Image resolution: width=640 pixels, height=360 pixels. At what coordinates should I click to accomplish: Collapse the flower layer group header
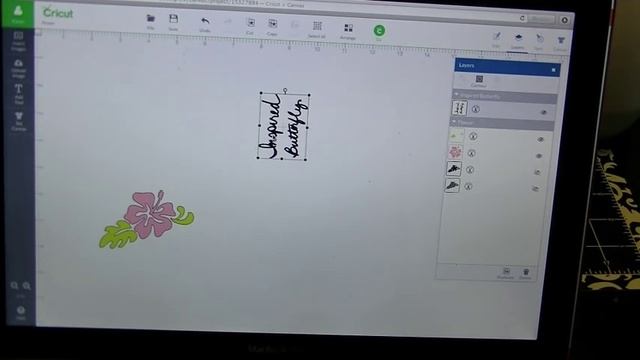pyautogui.click(x=454, y=121)
